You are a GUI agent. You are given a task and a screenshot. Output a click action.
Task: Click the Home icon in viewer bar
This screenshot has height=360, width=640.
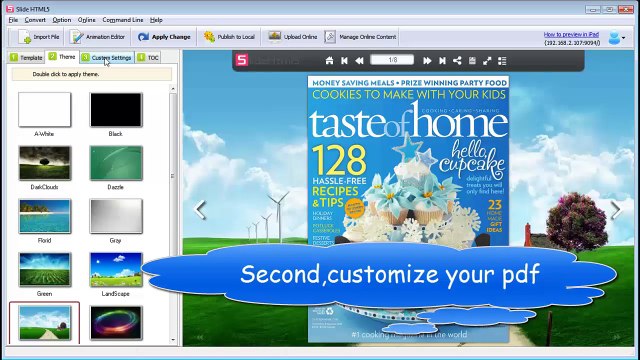[x=329, y=61]
